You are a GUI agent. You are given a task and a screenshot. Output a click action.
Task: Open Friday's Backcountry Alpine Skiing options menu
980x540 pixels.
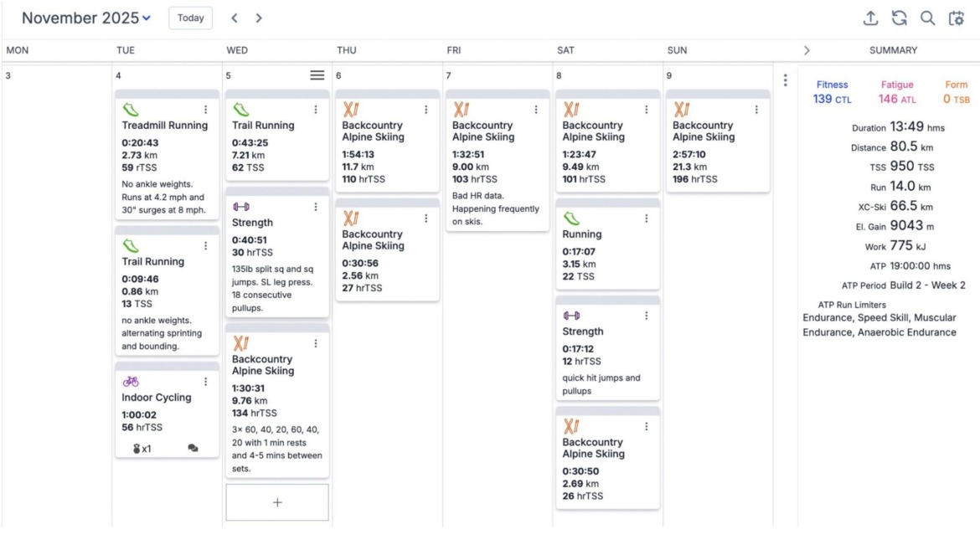(536, 110)
